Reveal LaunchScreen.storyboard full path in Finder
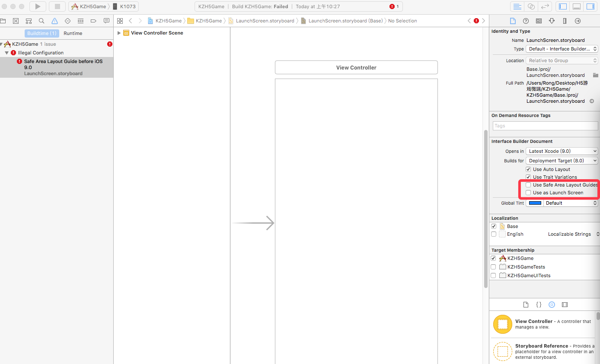The image size is (600, 364). tap(592, 101)
